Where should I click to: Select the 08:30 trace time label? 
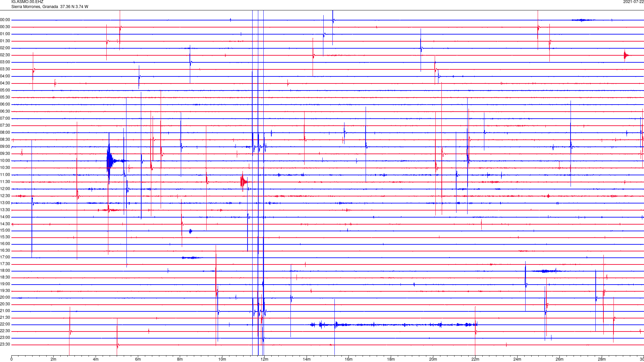point(5,140)
